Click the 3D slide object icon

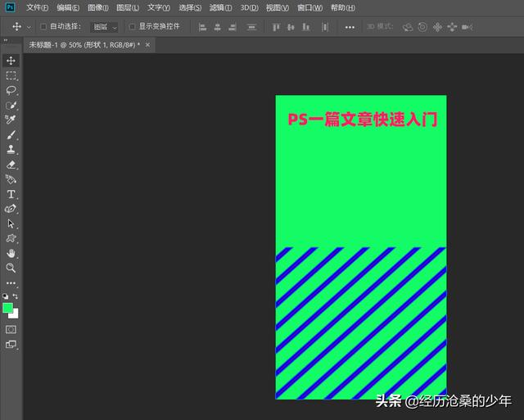click(452, 27)
